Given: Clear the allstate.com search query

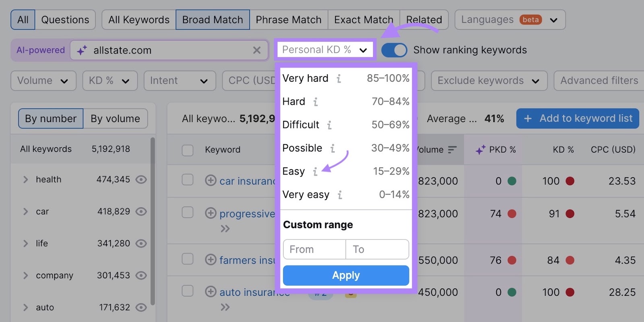Looking at the screenshot, I should click(x=257, y=50).
